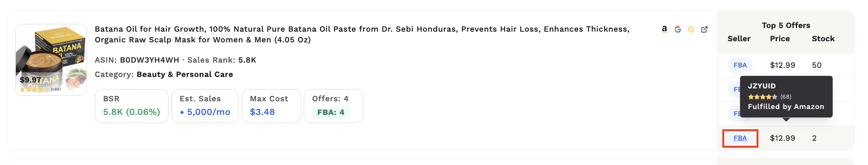Click the FBA seller badge with stock 50
The height and width of the screenshot is (165, 868).
click(x=740, y=65)
